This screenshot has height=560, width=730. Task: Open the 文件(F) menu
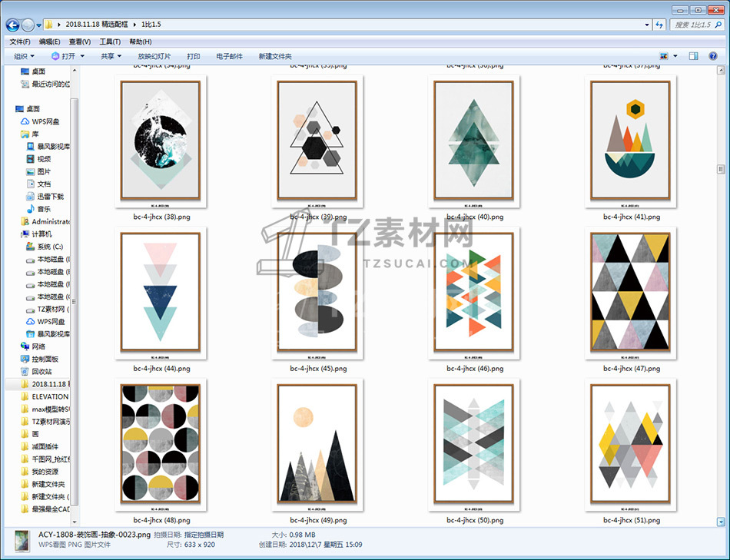[20, 41]
